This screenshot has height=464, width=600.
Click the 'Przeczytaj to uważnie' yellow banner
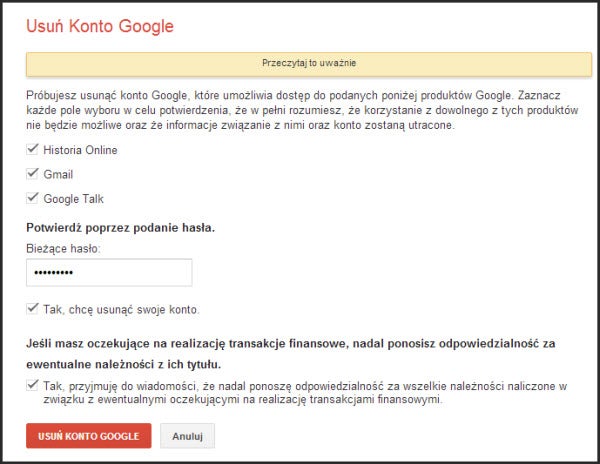click(309, 64)
